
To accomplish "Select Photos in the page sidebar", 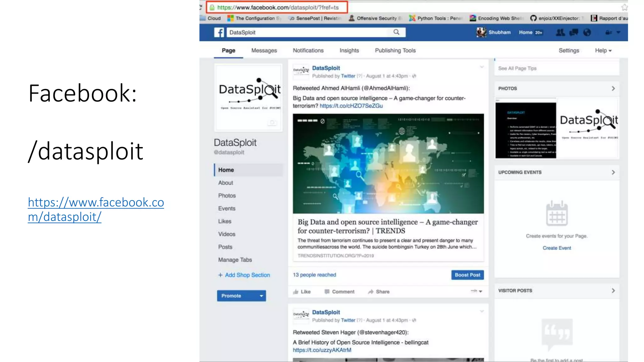I will 227,196.
